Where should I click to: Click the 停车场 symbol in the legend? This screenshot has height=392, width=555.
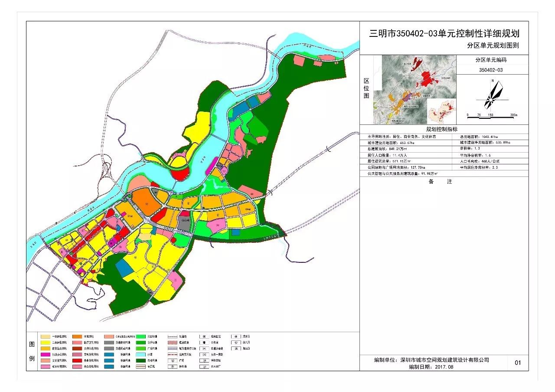click(x=172, y=367)
